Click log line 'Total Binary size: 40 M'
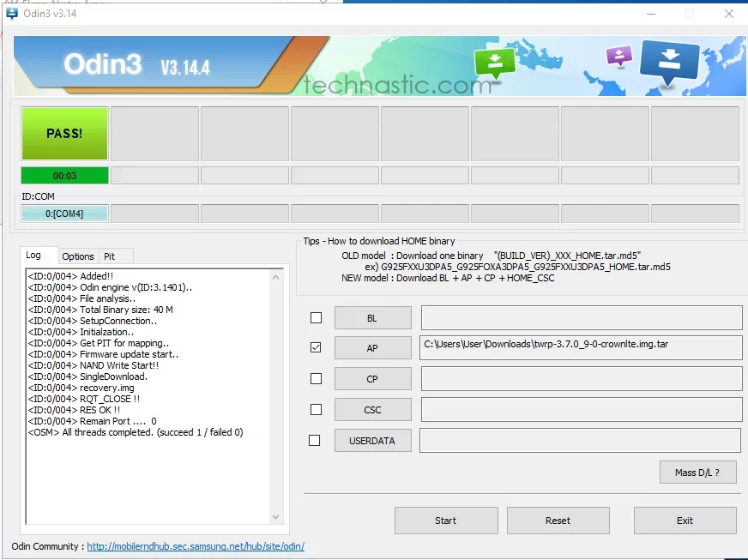Screen dimensions: 748x560 100,310
